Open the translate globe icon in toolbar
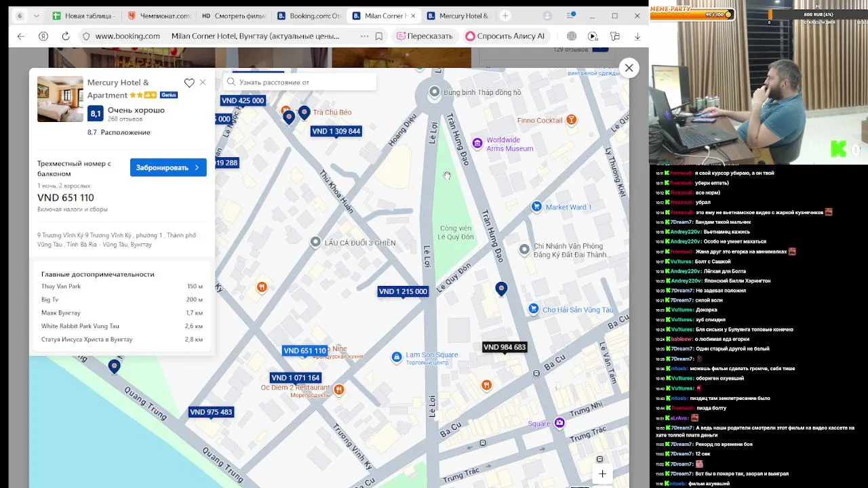This screenshot has width=868, height=488. click(572, 36)
